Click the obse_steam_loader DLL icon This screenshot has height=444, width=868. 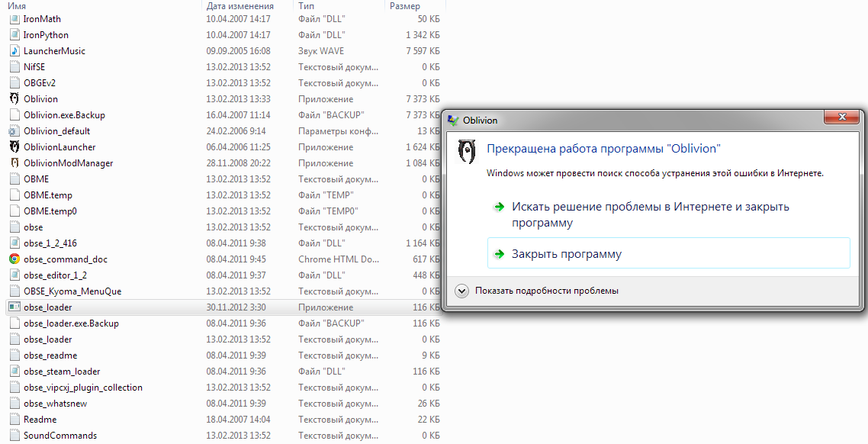tap(14, 372)
